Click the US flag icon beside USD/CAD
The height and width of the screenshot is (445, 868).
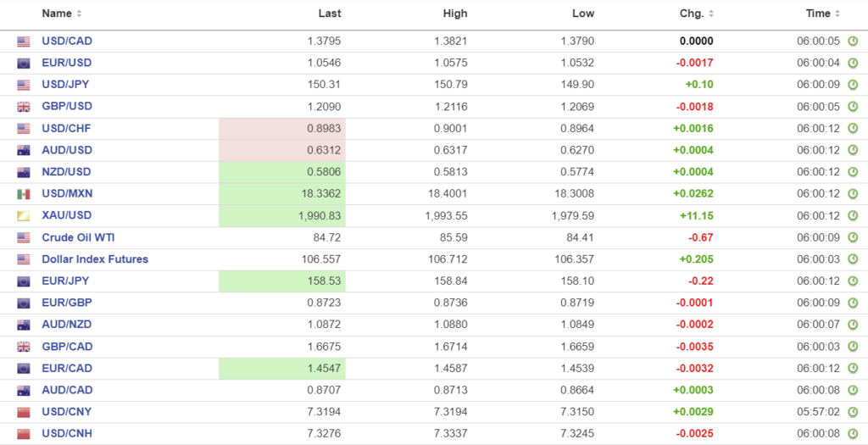tap(24, 41)
